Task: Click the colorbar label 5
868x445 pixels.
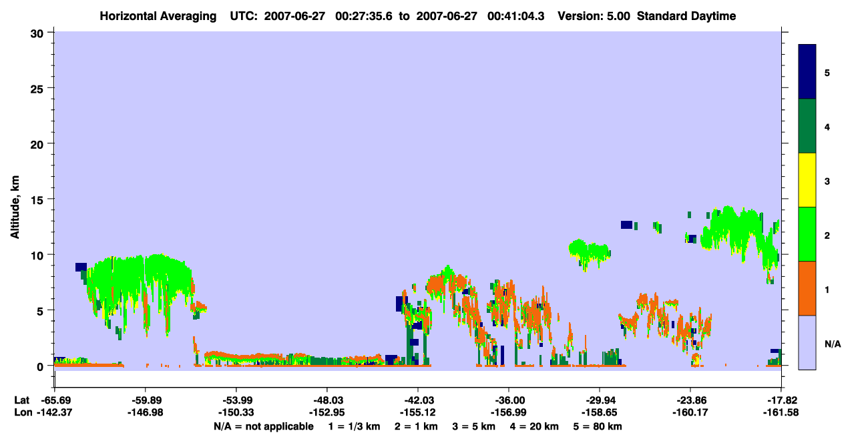Action: click(827, 72)
